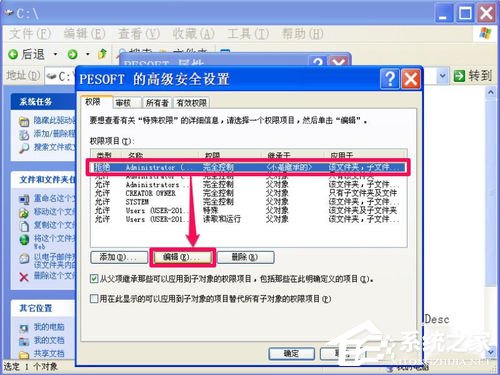This screenshot has width=500, height=375.
Task: Click the 删除(R) button
Action: pyautogui.click(x=246, y=257)
